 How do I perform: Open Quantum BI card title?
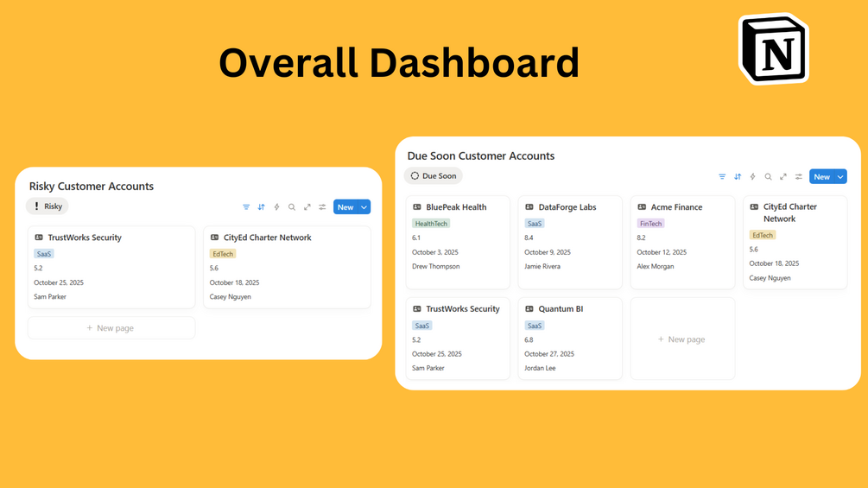tap(561, 308)
